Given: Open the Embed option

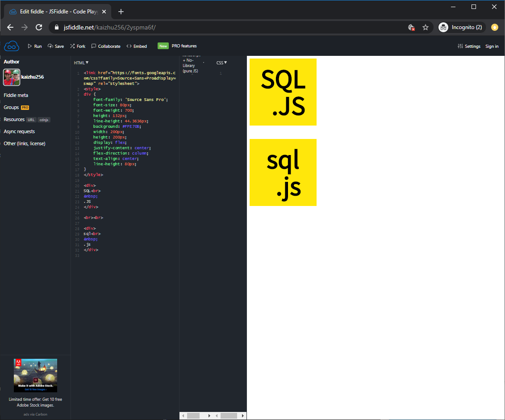Looking at the screenshot, I should [x=137, y=46].
